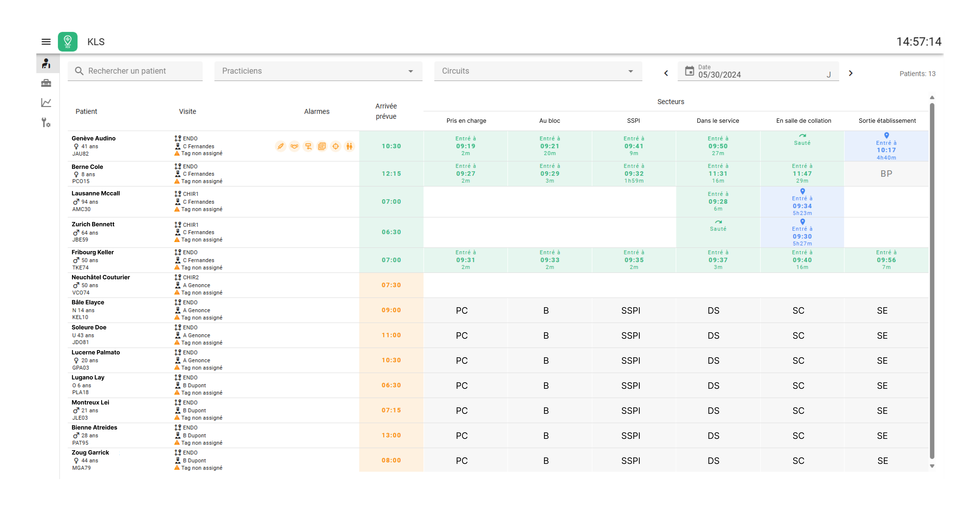Click the Dans le service sector header

[x=718, y=121]
